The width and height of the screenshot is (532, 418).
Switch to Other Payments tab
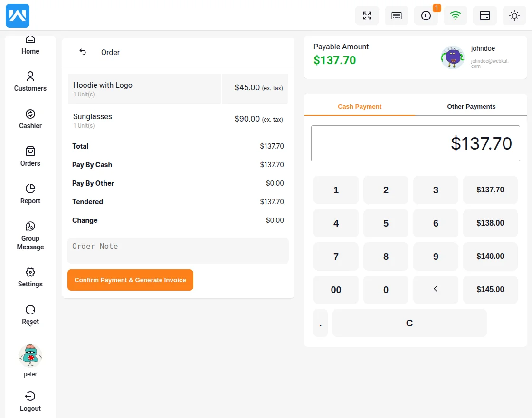pyautogui.click(x=471, y=107)
